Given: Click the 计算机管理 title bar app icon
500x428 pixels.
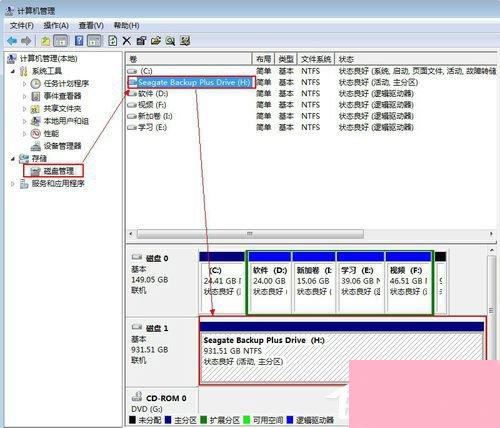Looking at the screenshot, I should point(10,11).
